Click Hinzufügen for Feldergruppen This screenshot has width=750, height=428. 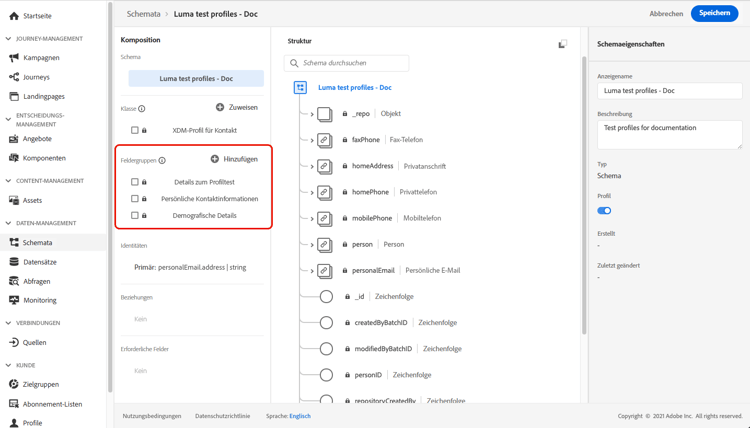click(x=234, y=159)
